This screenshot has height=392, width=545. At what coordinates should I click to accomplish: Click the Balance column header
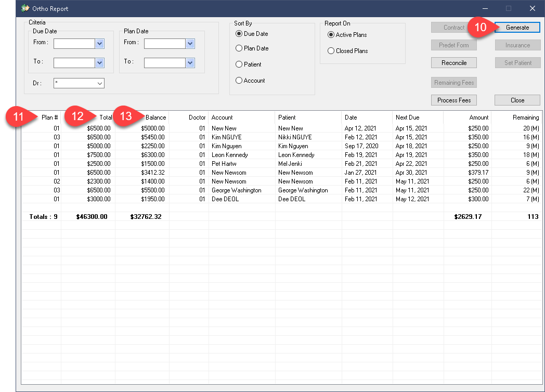point(155,117)
